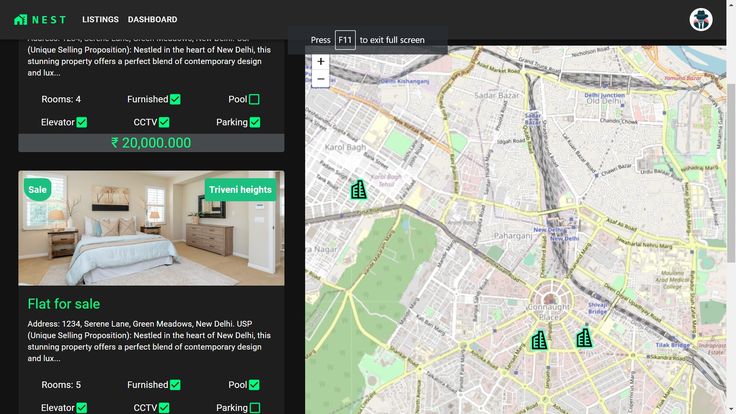The width and height of the screenshot is (736, 414).
Task: Click the Connaught Place label on map
Action: 548,311
